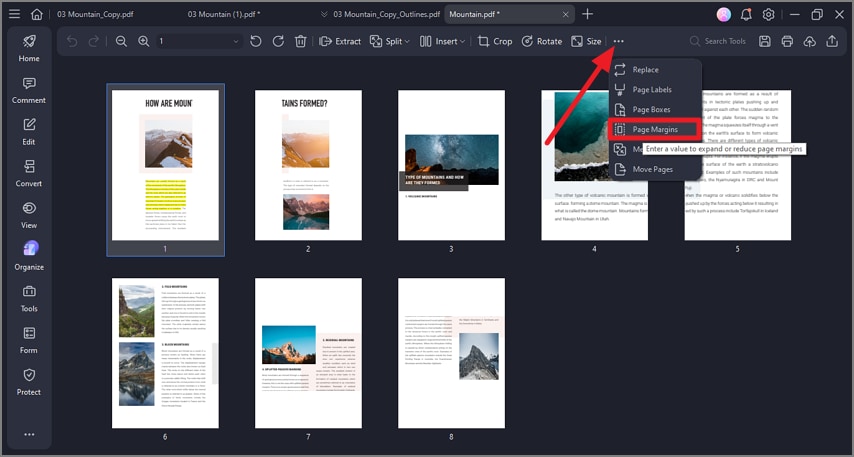Select page 6 thumbnail
Screen dimensions: 854x457
(165, 353)
